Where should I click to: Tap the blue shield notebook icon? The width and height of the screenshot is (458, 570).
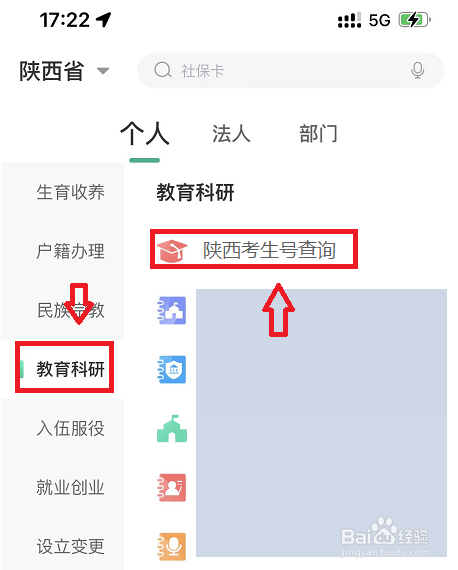(172, 369)
